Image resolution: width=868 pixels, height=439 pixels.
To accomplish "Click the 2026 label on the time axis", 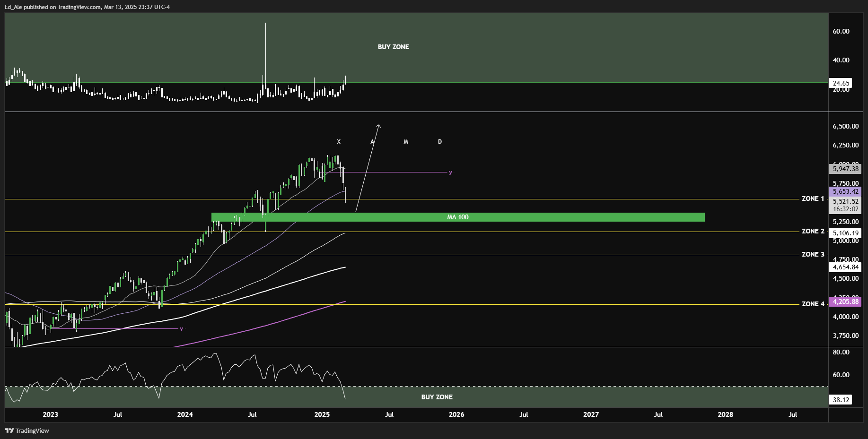I will [456, 414].
